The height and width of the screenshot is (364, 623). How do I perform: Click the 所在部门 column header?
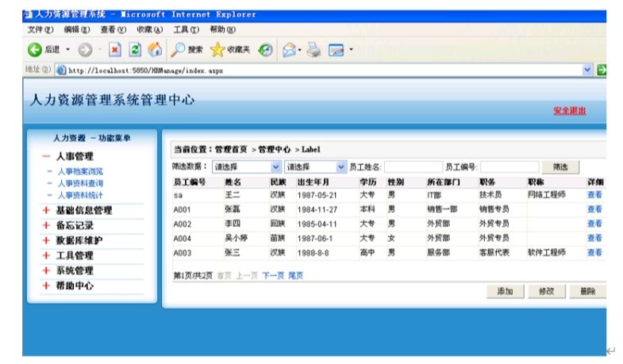[x=444, y=182]
